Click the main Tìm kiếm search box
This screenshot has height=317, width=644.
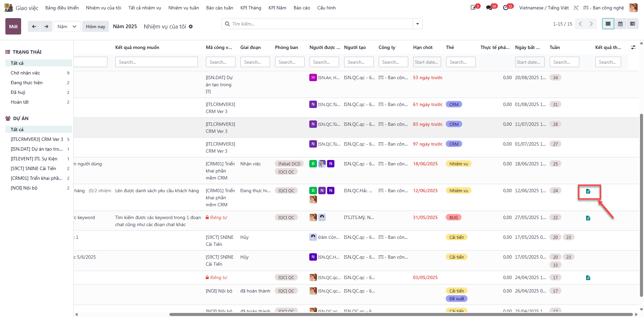[317, 24]
